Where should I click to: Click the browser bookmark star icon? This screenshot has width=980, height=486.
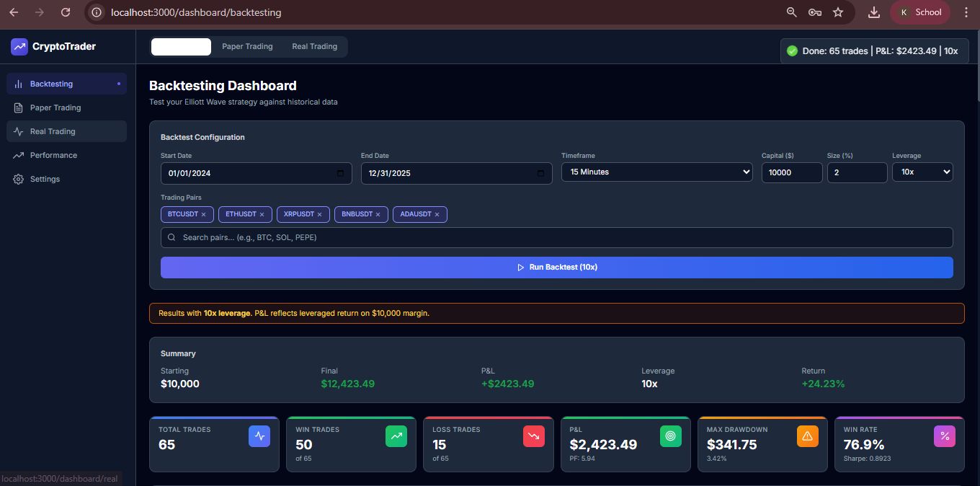pyautogui.click(x=837, y=12)
